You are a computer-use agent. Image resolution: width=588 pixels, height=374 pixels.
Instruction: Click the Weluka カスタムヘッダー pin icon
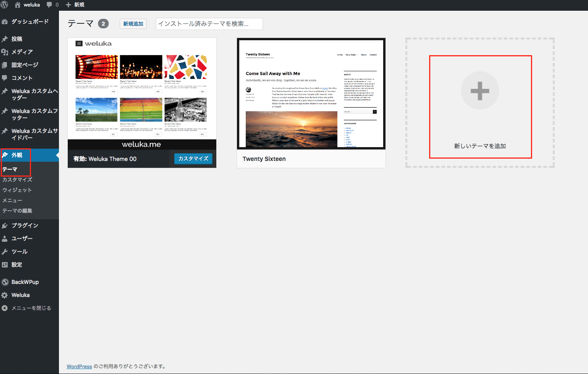pyautogui.click(x=5, y=91)
